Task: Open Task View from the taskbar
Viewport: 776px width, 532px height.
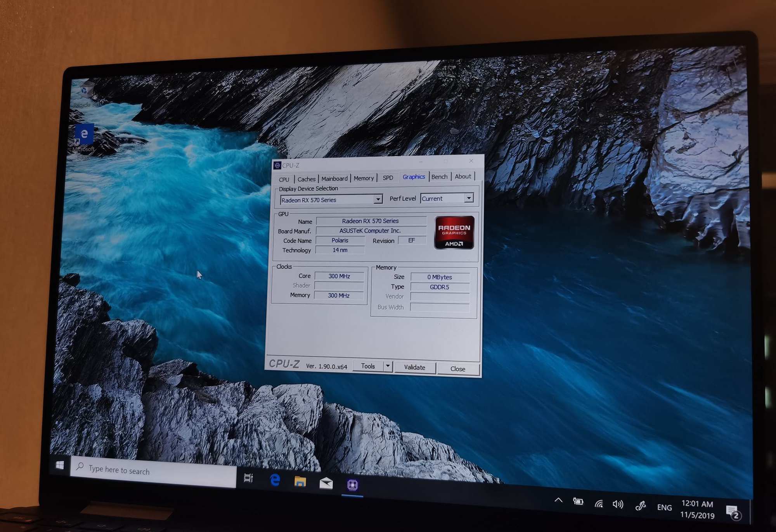Action: pos(248,478)
